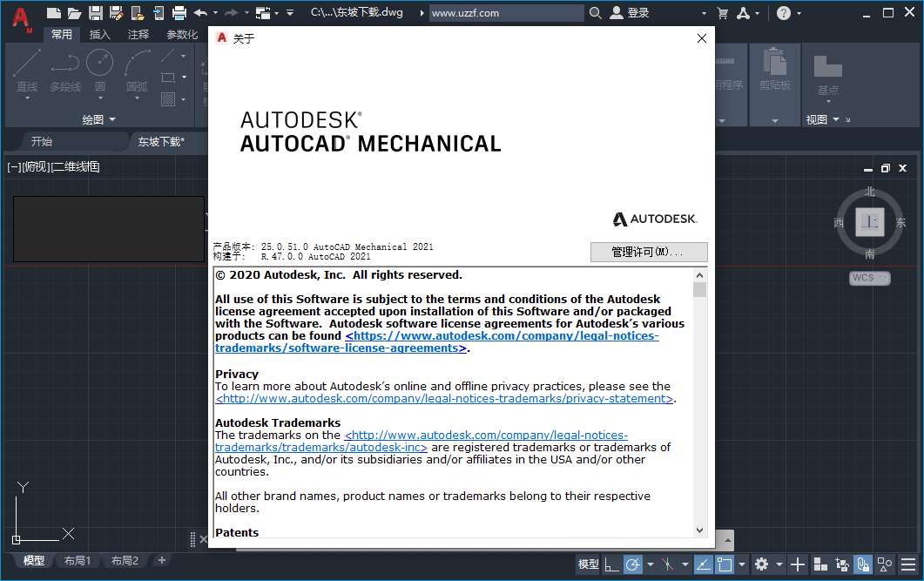Switch to the Insert (插入) ribbon tab
Image resolution: width=924 pixels, height=581 pixels.
(x=99, y=34)
